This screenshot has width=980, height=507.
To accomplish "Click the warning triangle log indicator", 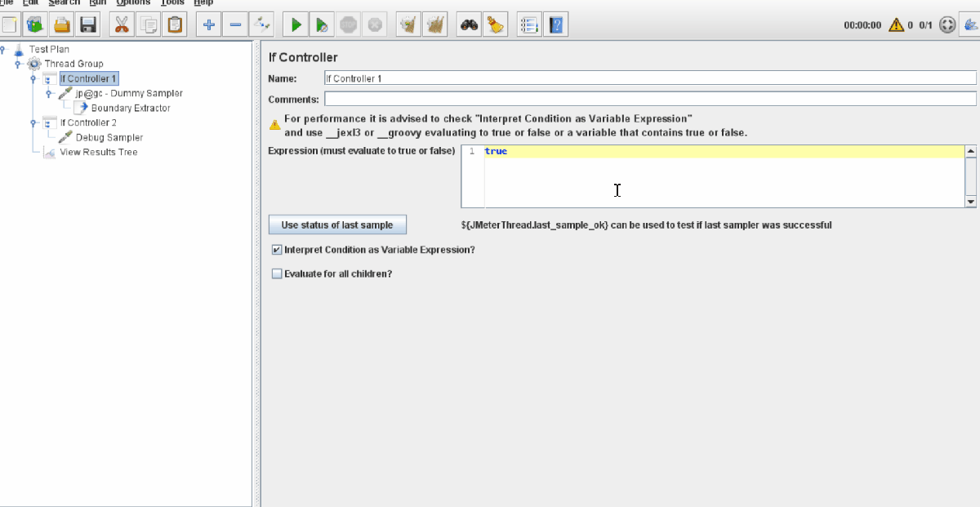I will click(896, 24).
